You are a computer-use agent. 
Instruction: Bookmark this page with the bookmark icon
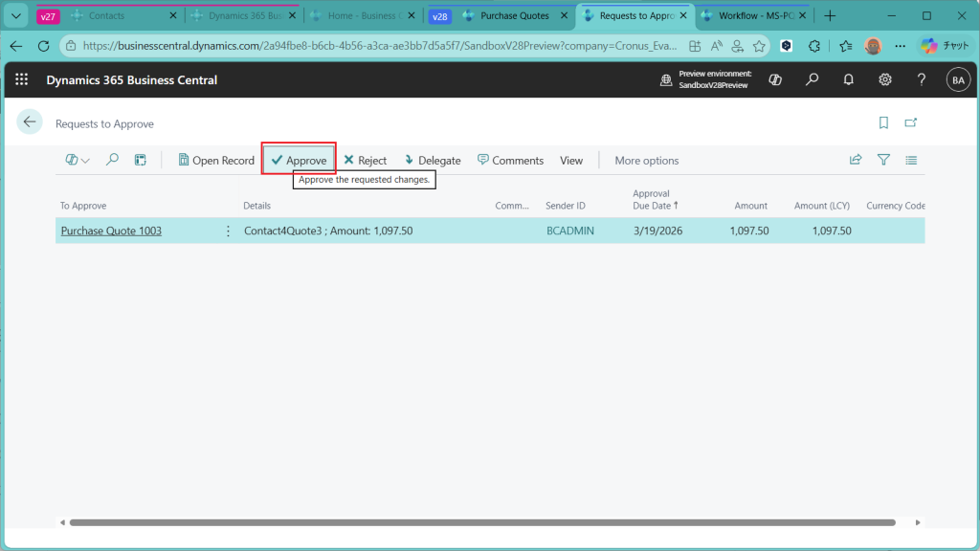coord(883,122)
